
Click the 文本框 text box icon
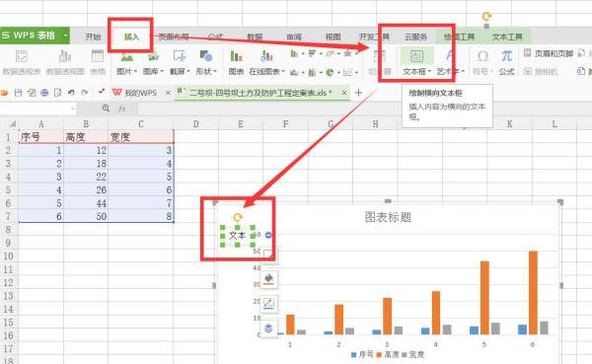(x=416, y=56)
